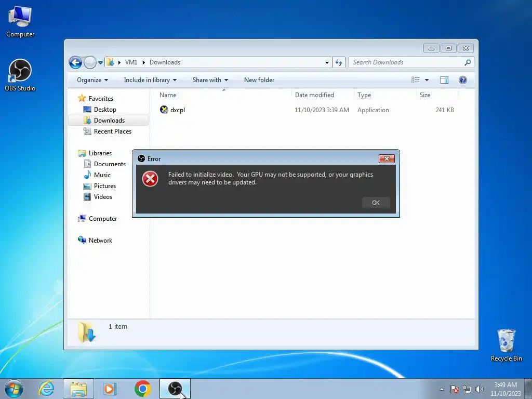
Task: Select Desktop under Favorites
Action: (100, 110)
